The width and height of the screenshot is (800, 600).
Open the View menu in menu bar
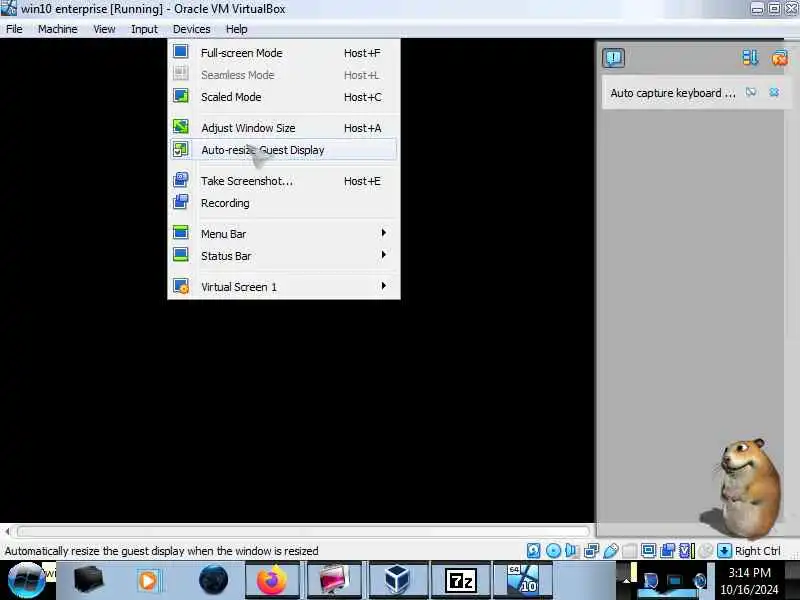tap(104, 29)
